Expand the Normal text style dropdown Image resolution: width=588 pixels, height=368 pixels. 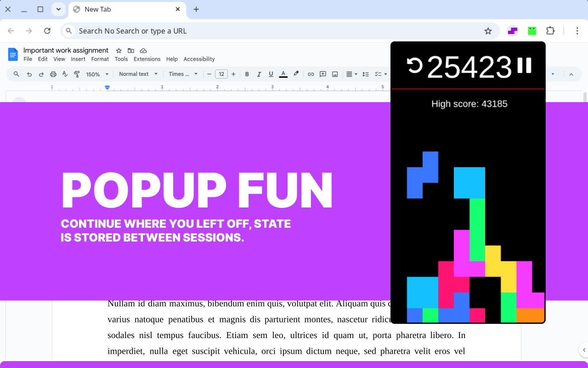138,74
